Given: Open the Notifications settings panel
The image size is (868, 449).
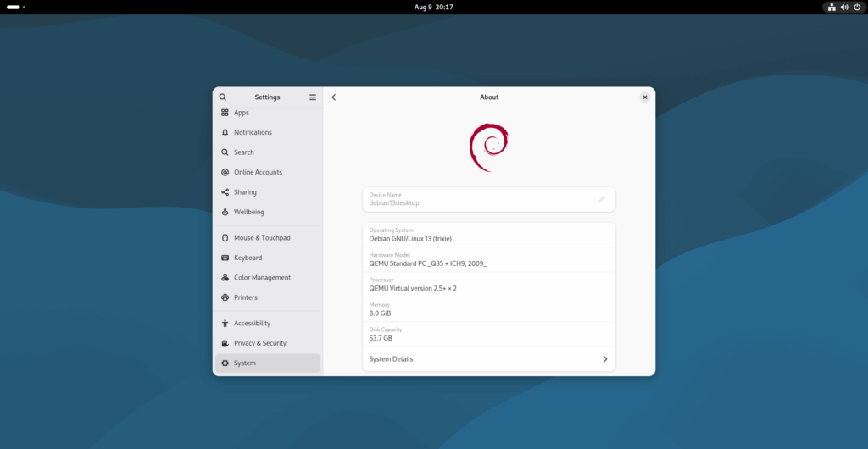Looking at the screenshot, I should click(267, 132).
